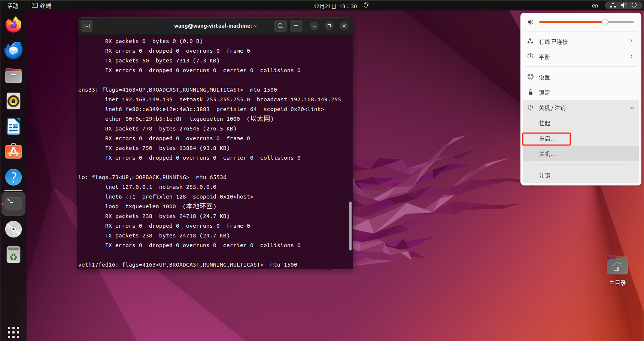
Task: Open Settings from system menu
Action: click(580, 77)
